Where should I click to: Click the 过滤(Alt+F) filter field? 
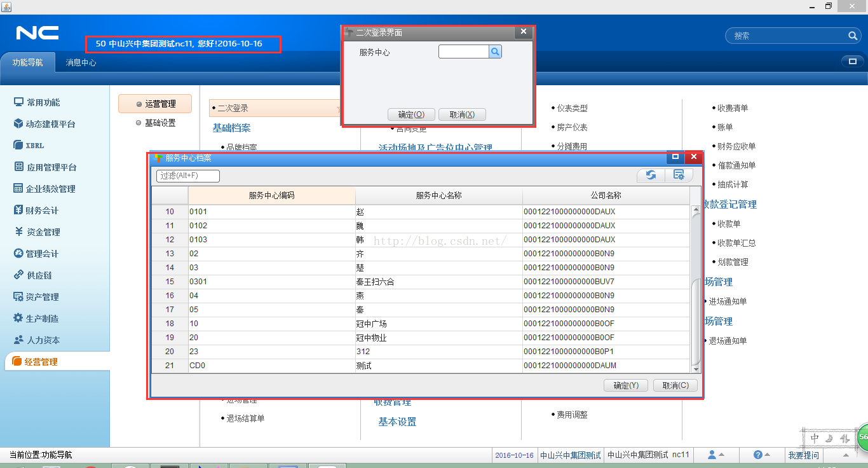click(188, 175)
